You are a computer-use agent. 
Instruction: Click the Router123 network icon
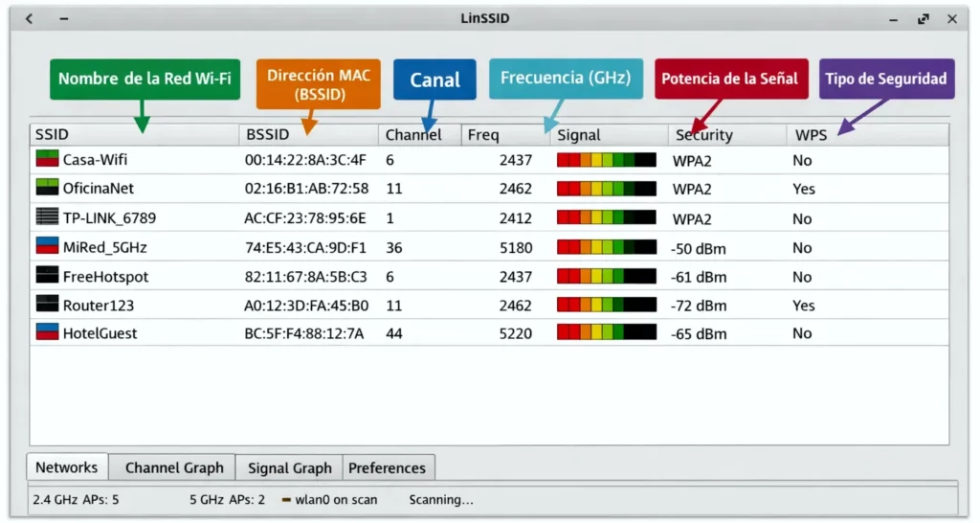(x=47, y=305)
